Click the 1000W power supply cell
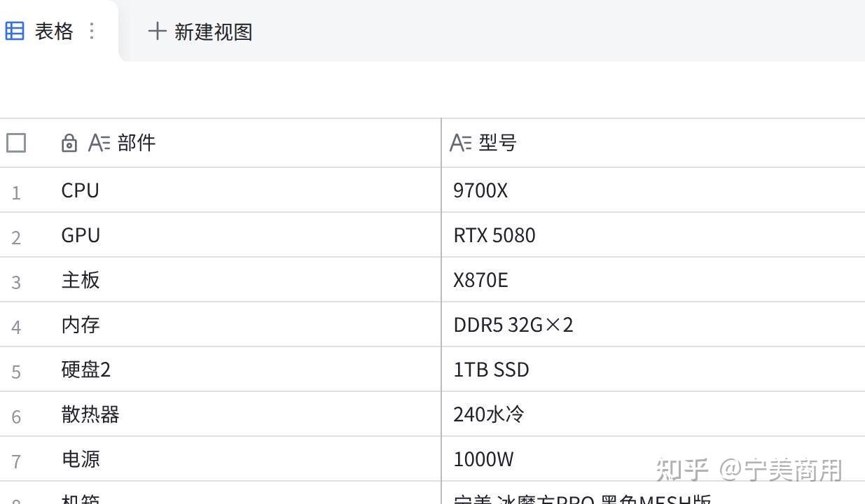 (x=653, y=458)
